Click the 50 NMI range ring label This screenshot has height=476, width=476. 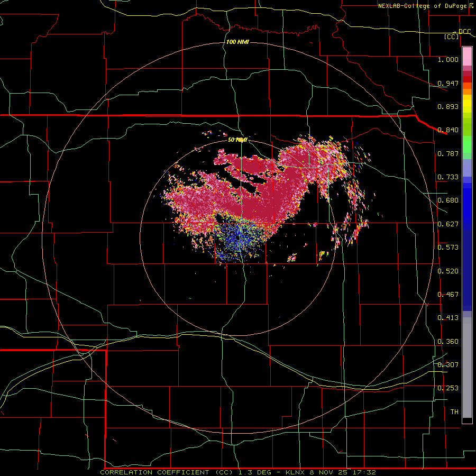237,140
